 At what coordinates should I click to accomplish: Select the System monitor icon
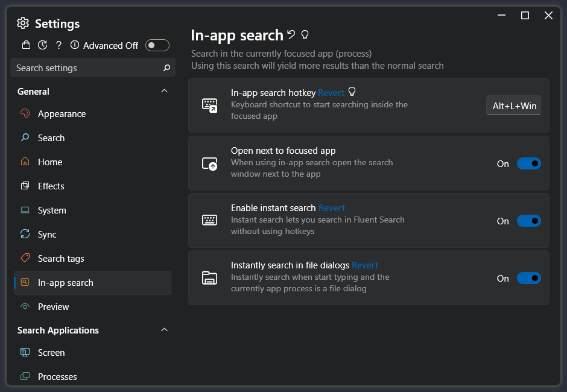click(x=25, y=210)
